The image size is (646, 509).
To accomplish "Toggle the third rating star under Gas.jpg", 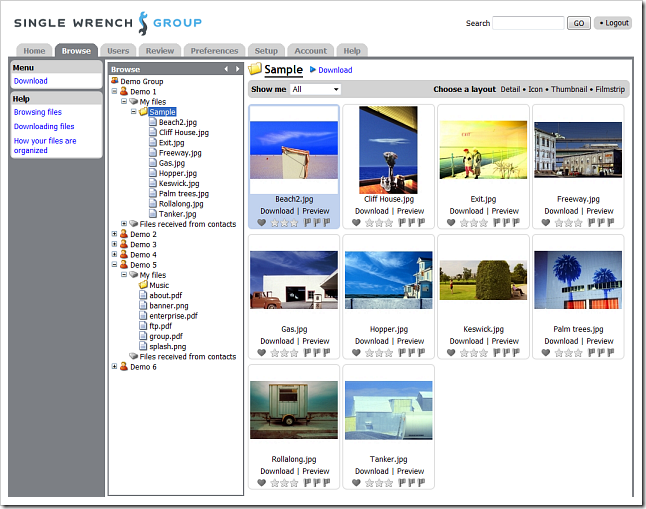I will (294, 353).
